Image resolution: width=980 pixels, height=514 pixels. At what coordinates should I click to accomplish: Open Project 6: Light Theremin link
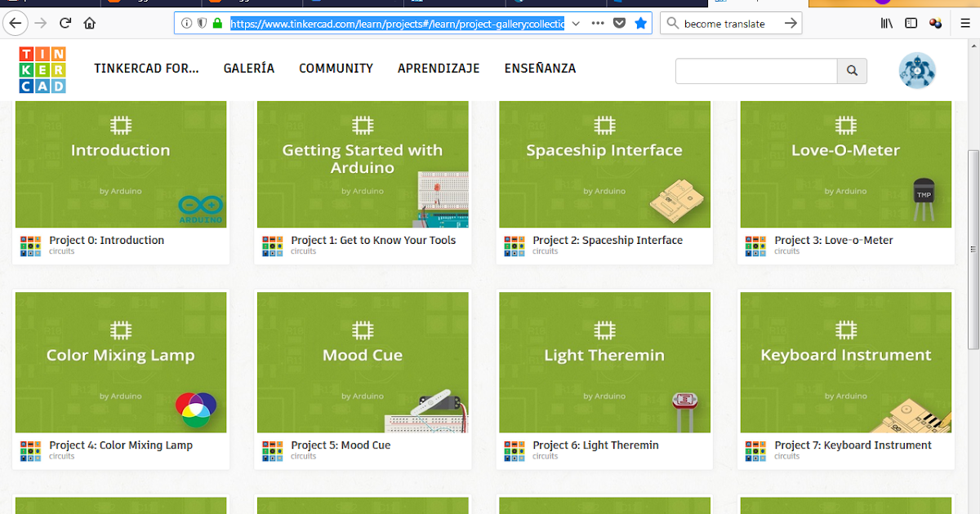point(594,445)
